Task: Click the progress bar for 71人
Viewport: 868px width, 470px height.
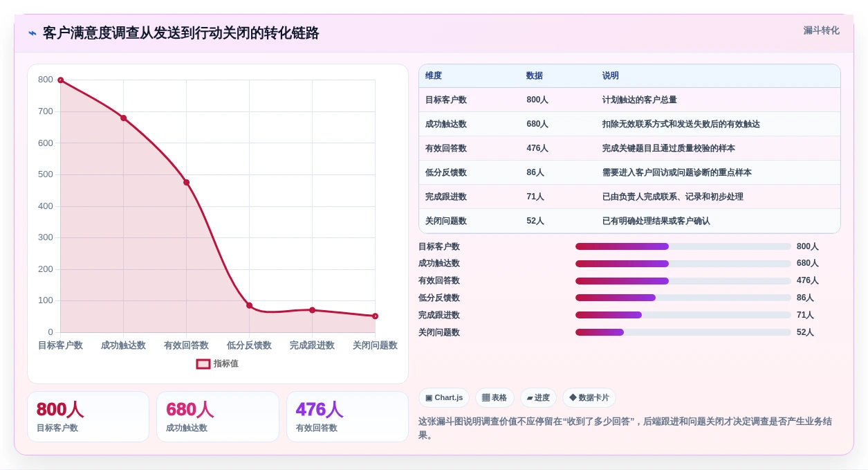Action: coord(683,315)
